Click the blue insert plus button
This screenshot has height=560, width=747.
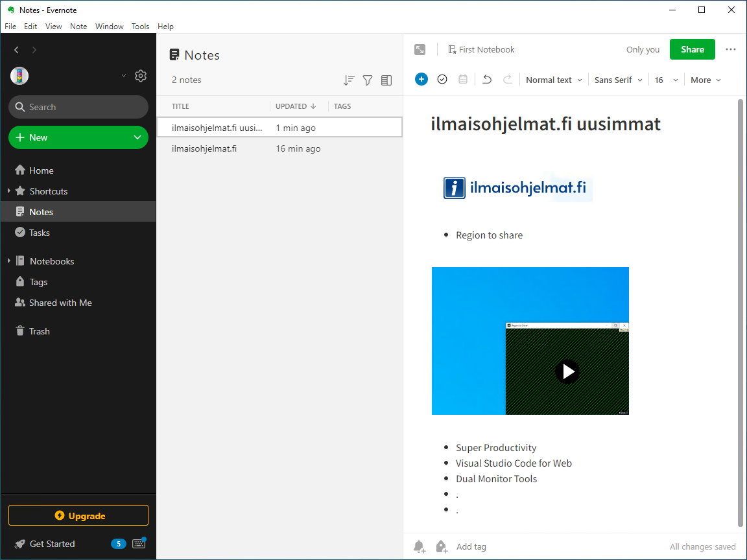coord(421,80)
